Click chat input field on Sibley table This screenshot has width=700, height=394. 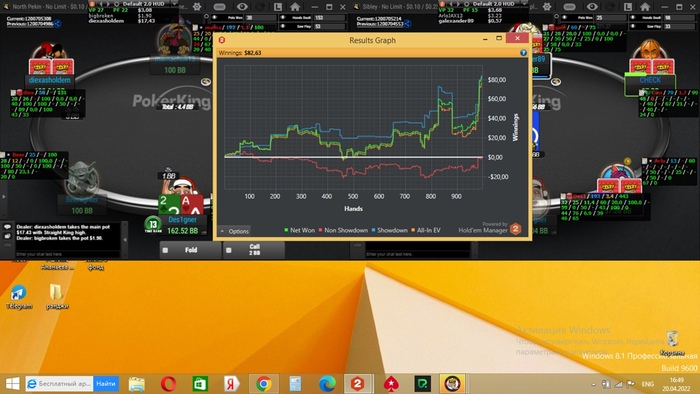pyautogui.click(x=417, y=254)
